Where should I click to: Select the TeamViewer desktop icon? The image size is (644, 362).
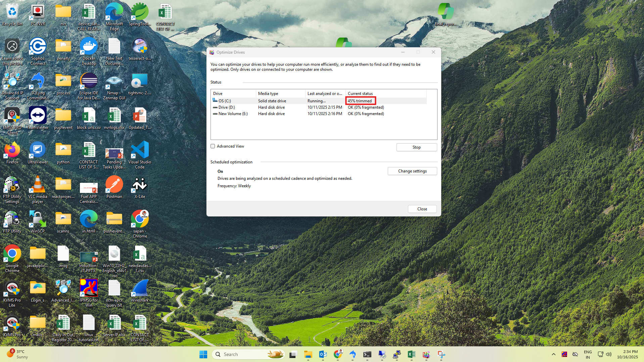(x=38, y=118)
